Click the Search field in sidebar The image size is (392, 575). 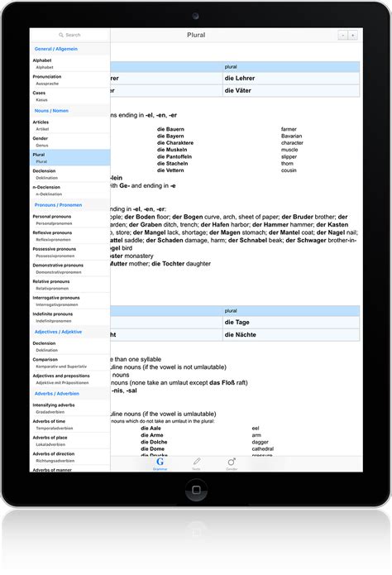[69, 35]
